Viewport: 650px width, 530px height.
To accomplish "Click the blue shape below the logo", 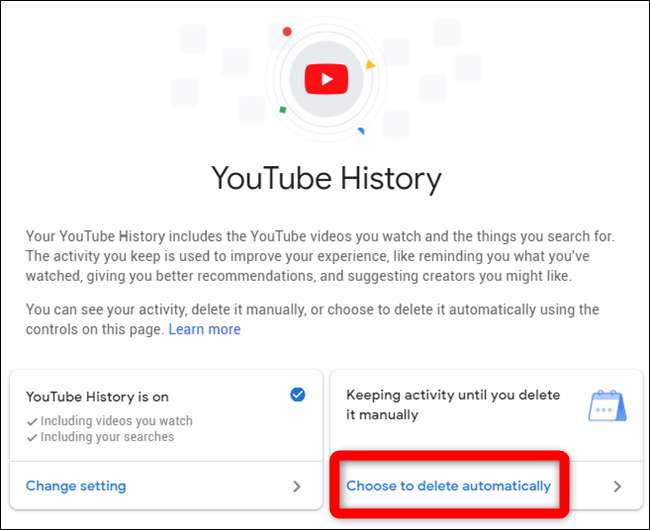I will (x=361, y=130).
